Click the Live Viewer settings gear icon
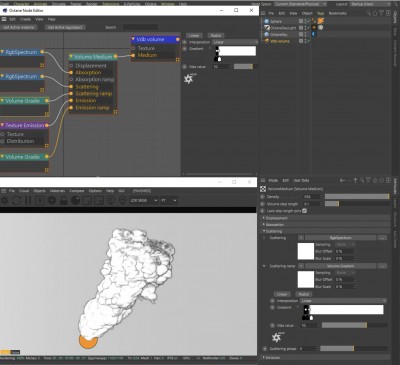The image size is (400, 365). click(4, 200)
